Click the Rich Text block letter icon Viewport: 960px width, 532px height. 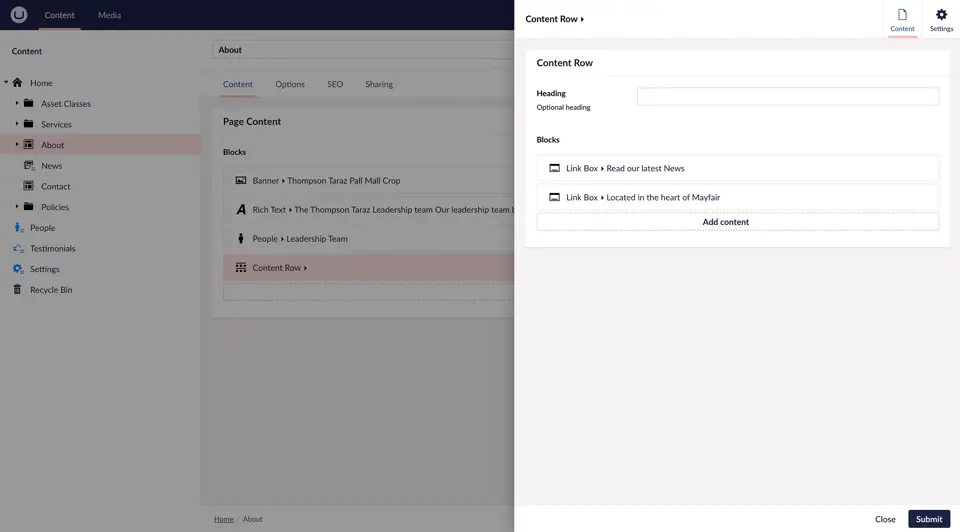[x=241, y=209]
